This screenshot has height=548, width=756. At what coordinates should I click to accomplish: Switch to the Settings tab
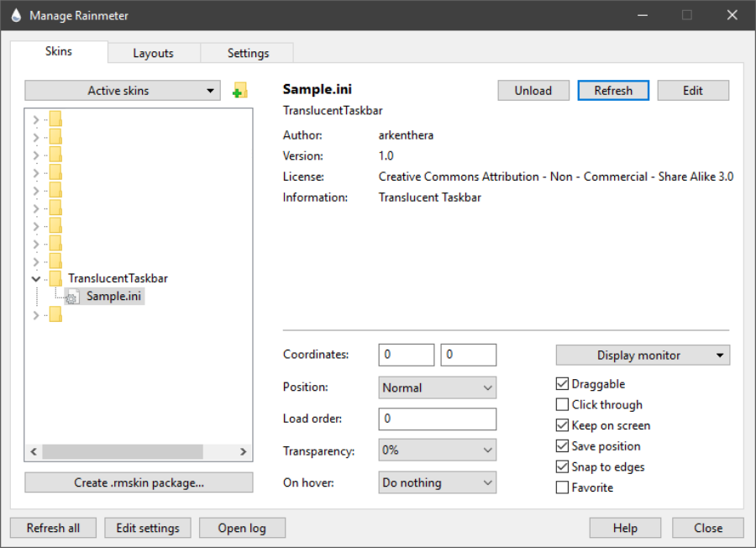(248, 53)
